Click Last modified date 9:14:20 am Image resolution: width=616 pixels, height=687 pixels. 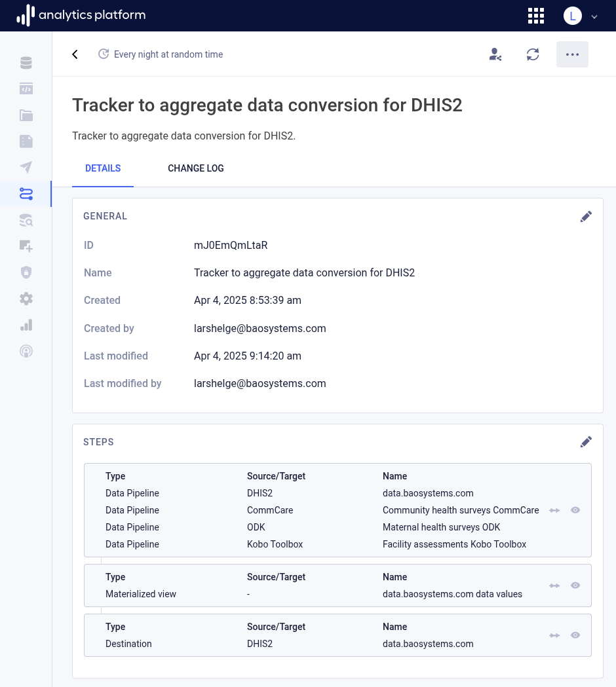click(248, 356)
